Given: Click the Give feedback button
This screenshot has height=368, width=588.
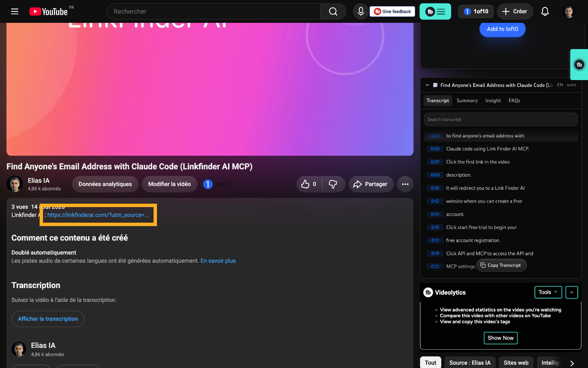Looking at the screenshot, I should pos(393,12).
